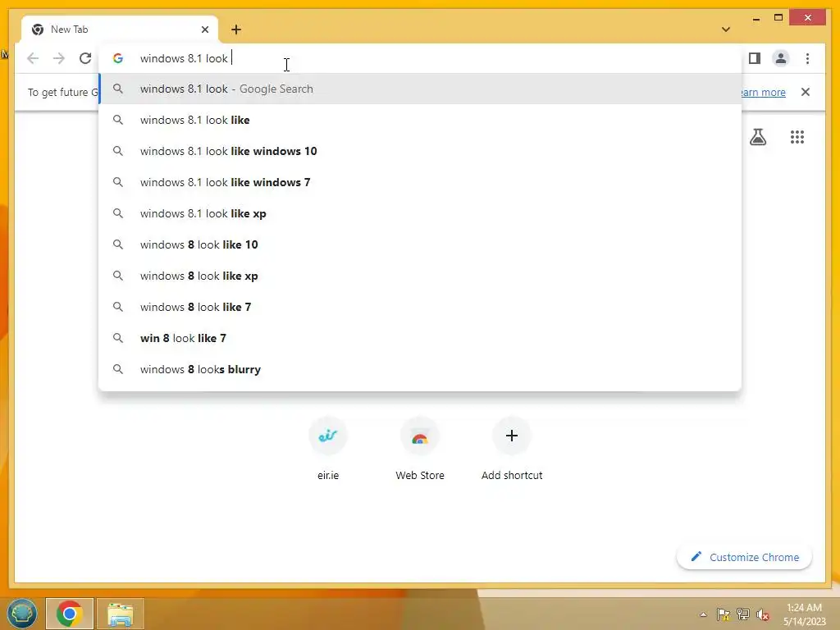
Task: Open Action Center flag icon
Action: (724, 614)
